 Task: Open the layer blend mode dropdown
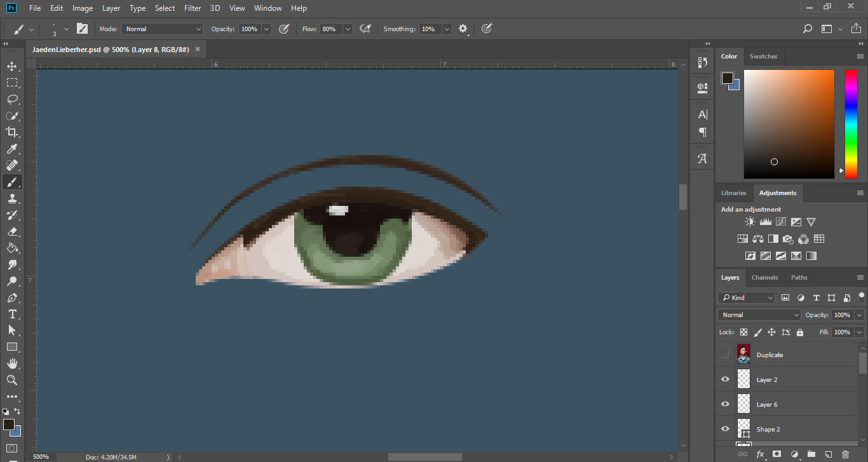(x=759, y=315)
